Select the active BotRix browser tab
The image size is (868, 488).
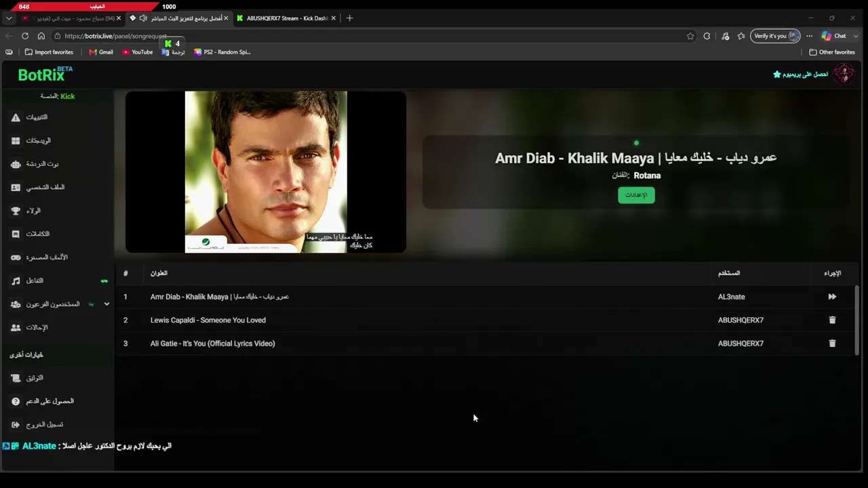tap(179, 18)
